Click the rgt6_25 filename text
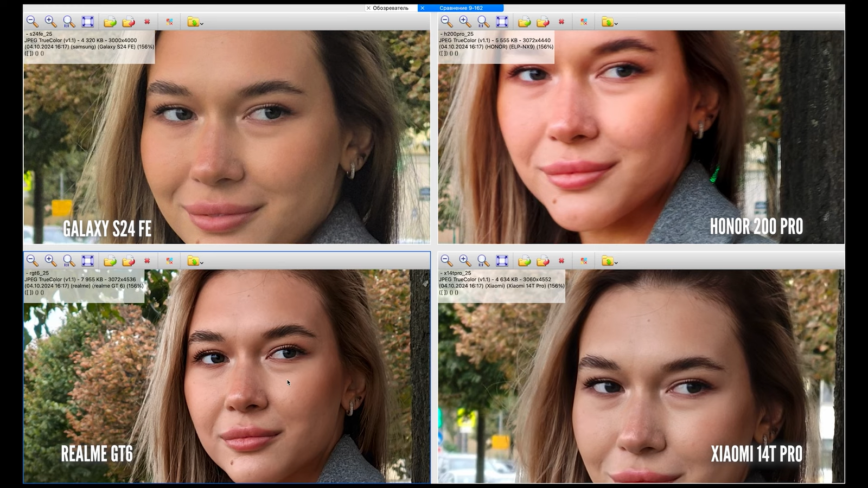 pyautogui.click(x=39, y=273)
